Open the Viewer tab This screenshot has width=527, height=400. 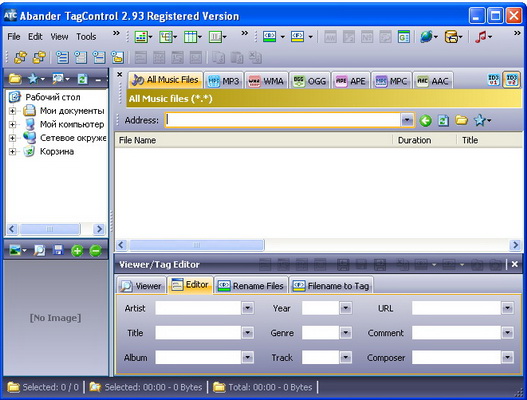pyautogui.click(x=141, y=286)
